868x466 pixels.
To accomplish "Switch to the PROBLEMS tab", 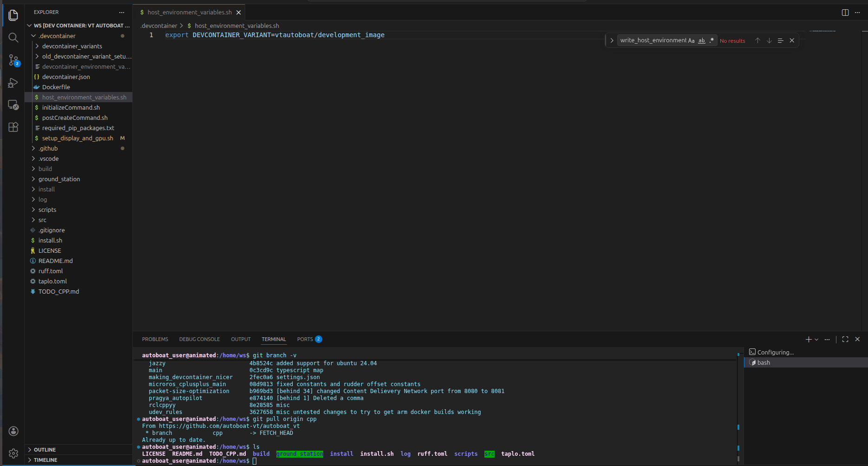I will [155, 339].
